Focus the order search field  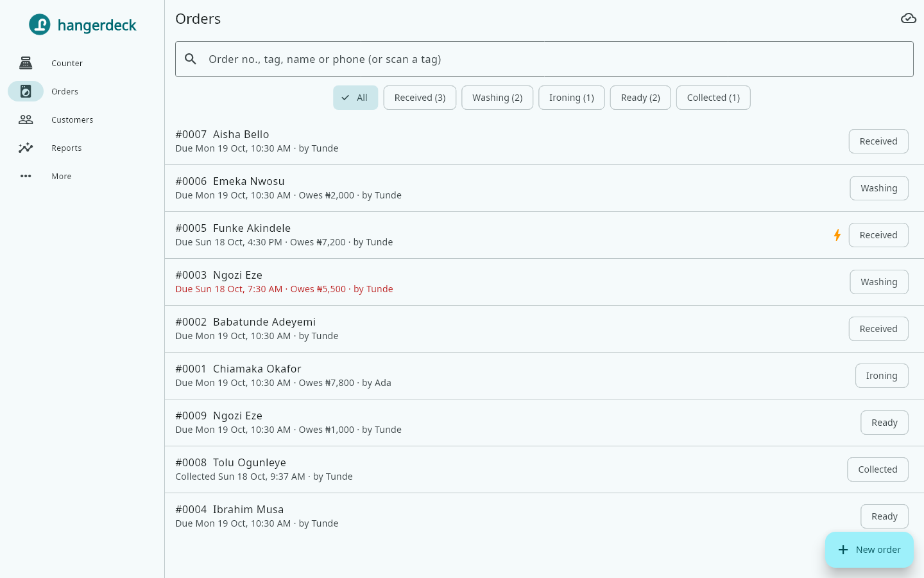click(544, 59)
